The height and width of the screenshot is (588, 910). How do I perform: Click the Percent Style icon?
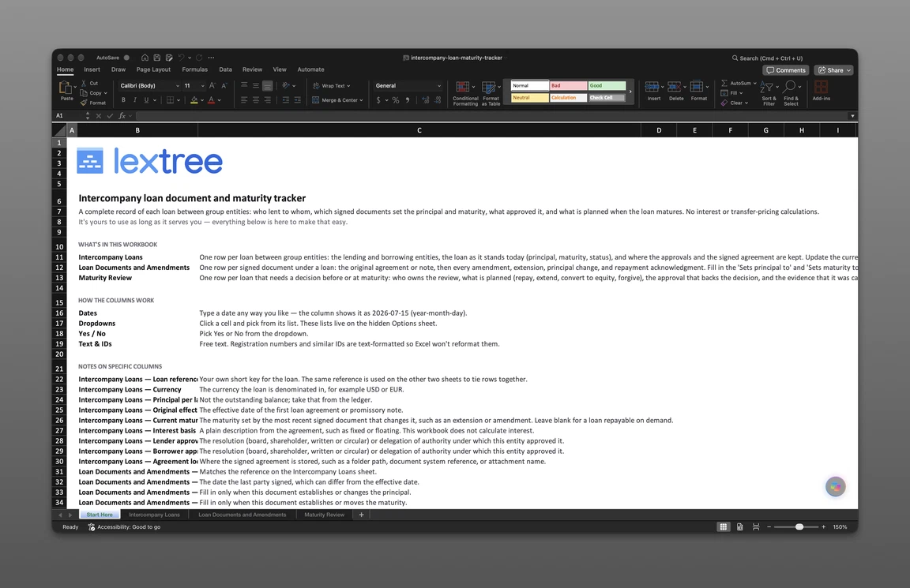[396, 100]
